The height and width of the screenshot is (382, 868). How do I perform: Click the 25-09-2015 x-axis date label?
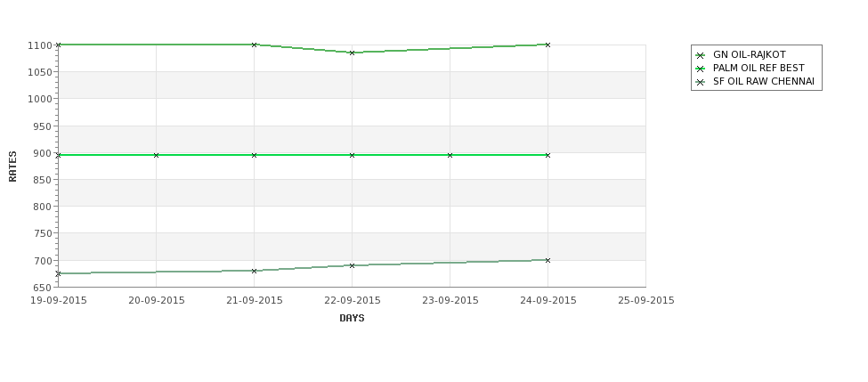(x=646, y=301)
